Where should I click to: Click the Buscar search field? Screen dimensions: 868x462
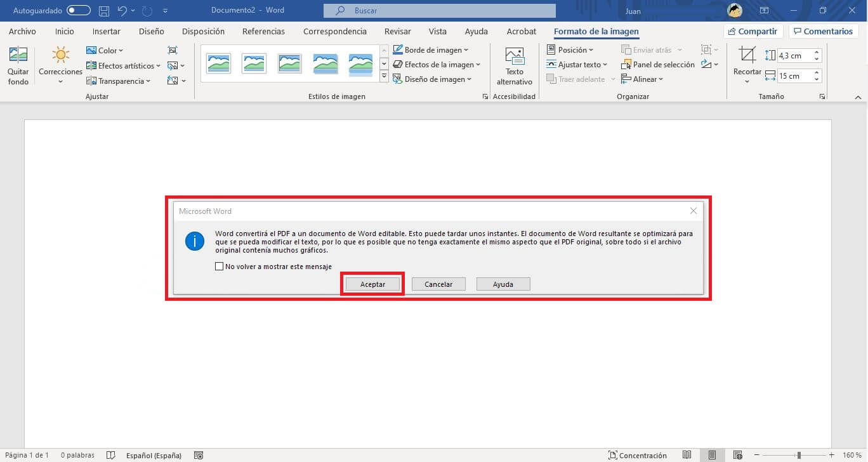coord(440,11)
